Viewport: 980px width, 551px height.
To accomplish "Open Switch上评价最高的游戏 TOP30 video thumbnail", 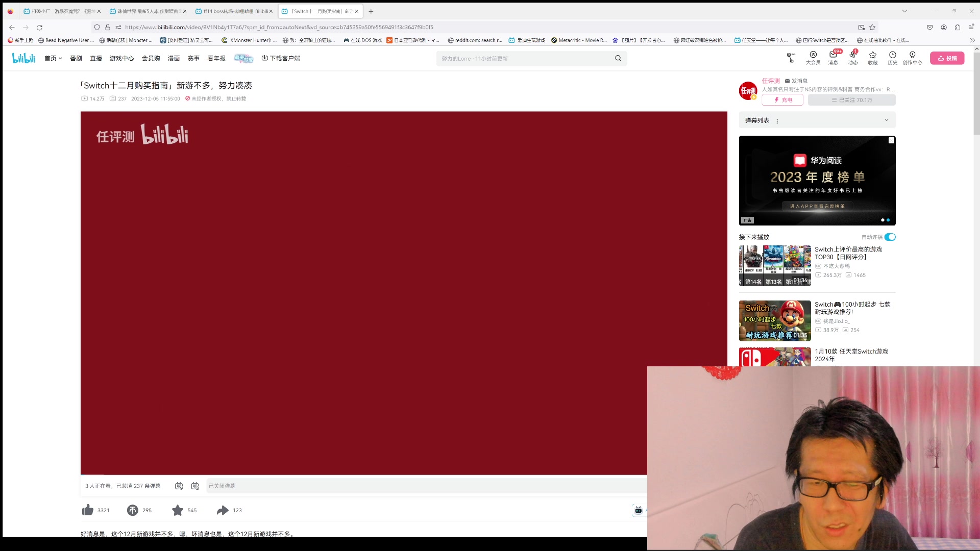I will pos(774,265).
